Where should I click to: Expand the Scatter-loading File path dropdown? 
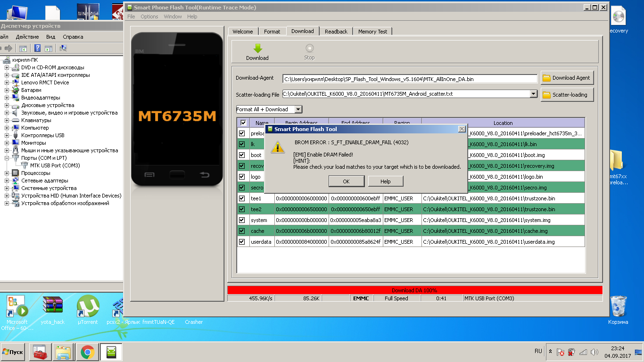[x=533, y=94]
